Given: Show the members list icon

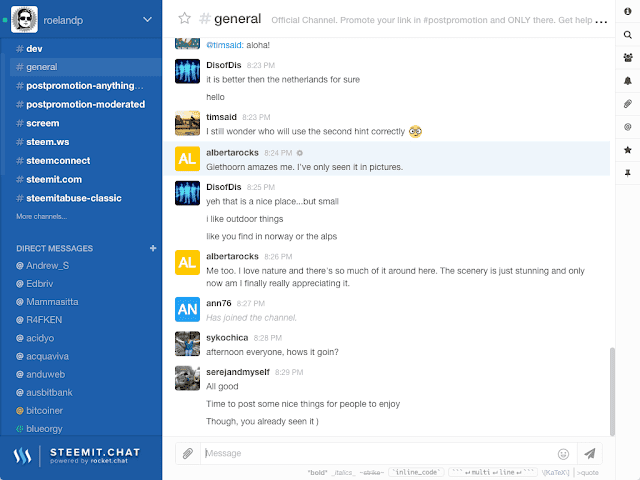Looking at the screenshot, I should point(628,58).
